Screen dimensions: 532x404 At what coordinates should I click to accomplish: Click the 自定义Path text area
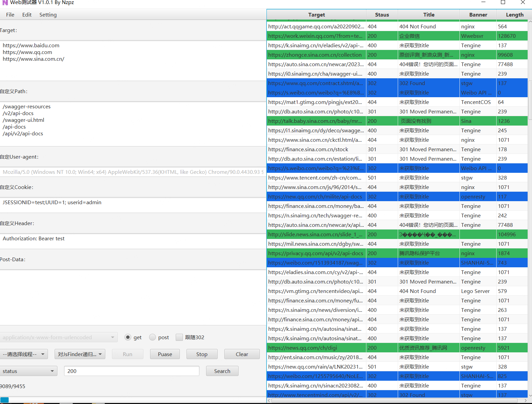coord(133,124)
